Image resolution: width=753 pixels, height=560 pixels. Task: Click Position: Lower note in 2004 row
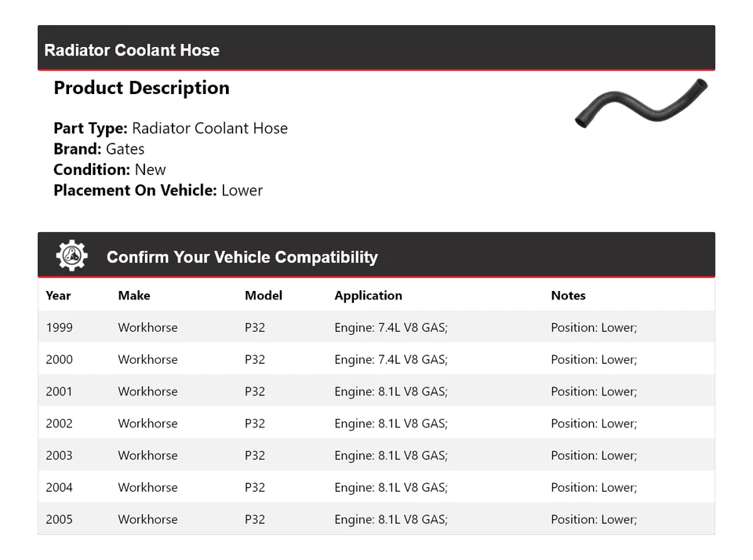pos(594,488)
